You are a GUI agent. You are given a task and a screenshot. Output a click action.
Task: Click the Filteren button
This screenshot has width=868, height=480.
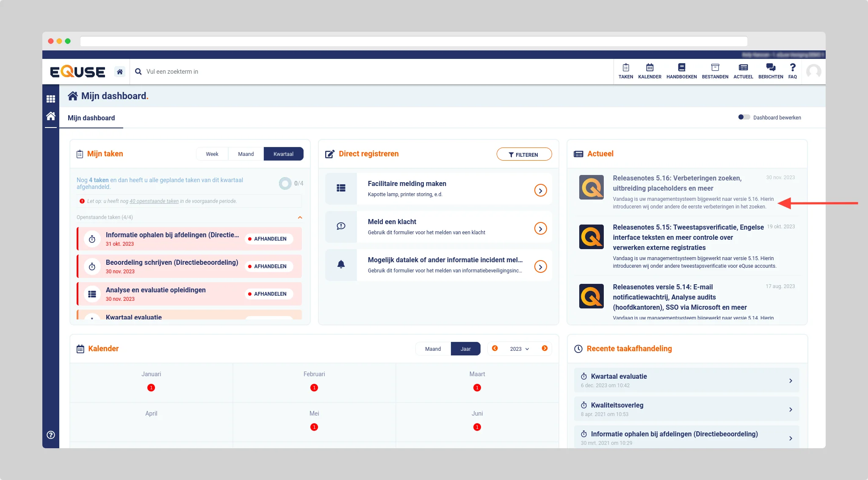click(x=524, y=155)
